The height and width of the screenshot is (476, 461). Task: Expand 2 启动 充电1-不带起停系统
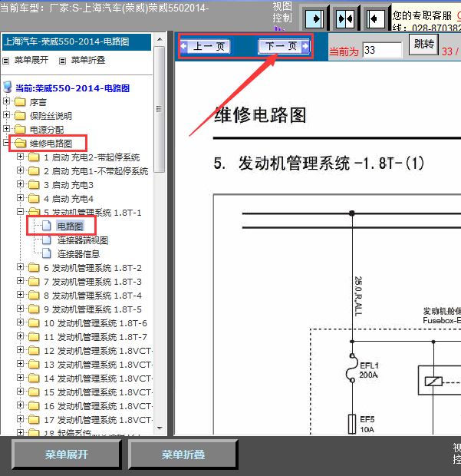pos(20,170)
